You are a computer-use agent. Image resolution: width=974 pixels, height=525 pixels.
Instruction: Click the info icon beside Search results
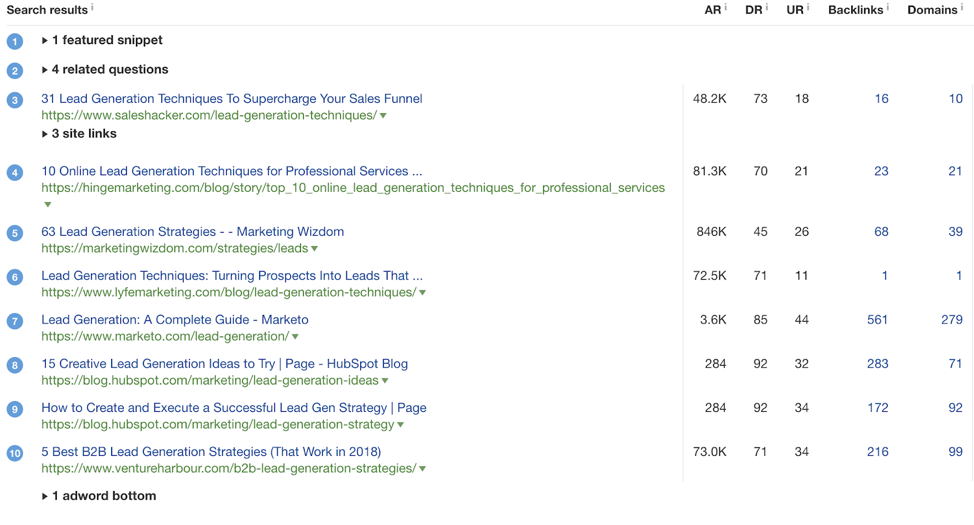[92, 7]
